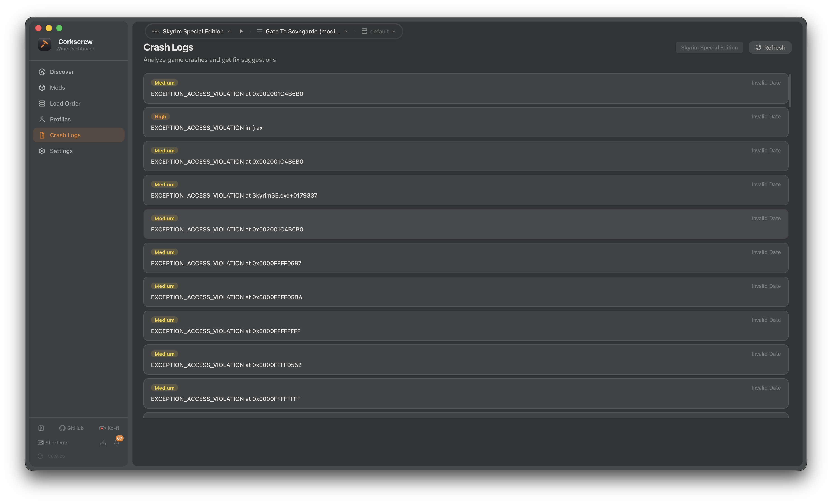Expand the Gate To Sovngarde modlist dropdown
832x504 pixels.
pyautogui.click(x=303, y=31)
